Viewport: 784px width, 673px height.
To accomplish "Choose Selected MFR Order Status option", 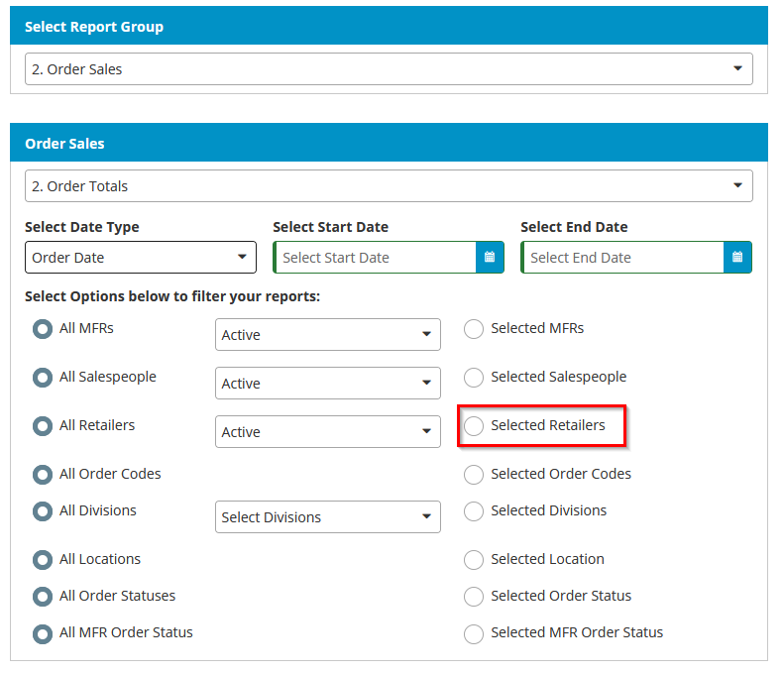I will coord(474,633).
